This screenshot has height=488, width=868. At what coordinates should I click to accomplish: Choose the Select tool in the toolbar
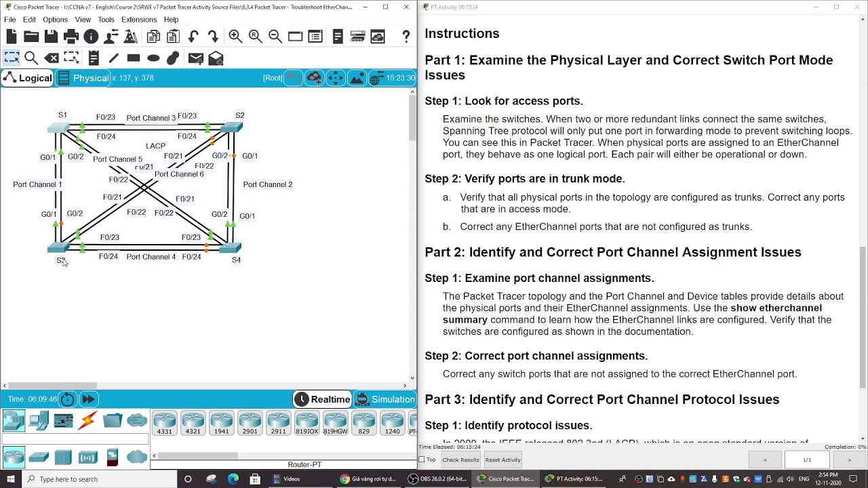(12, 58)
